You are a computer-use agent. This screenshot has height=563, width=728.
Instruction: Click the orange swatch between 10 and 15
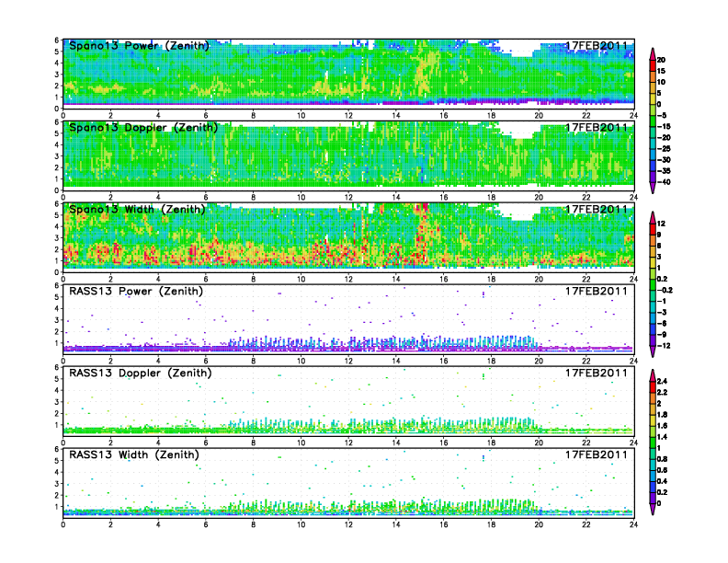[x=653, y=76]
